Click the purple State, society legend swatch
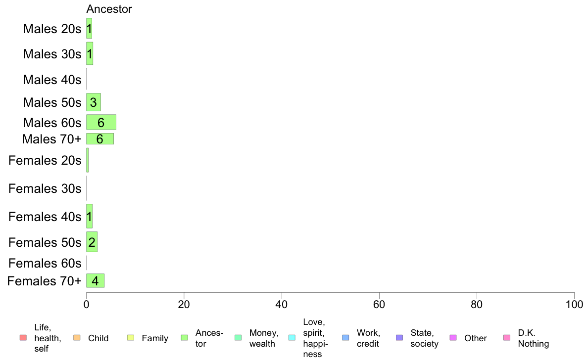Screen dimensions: 588x364 (x=399, y=338)
